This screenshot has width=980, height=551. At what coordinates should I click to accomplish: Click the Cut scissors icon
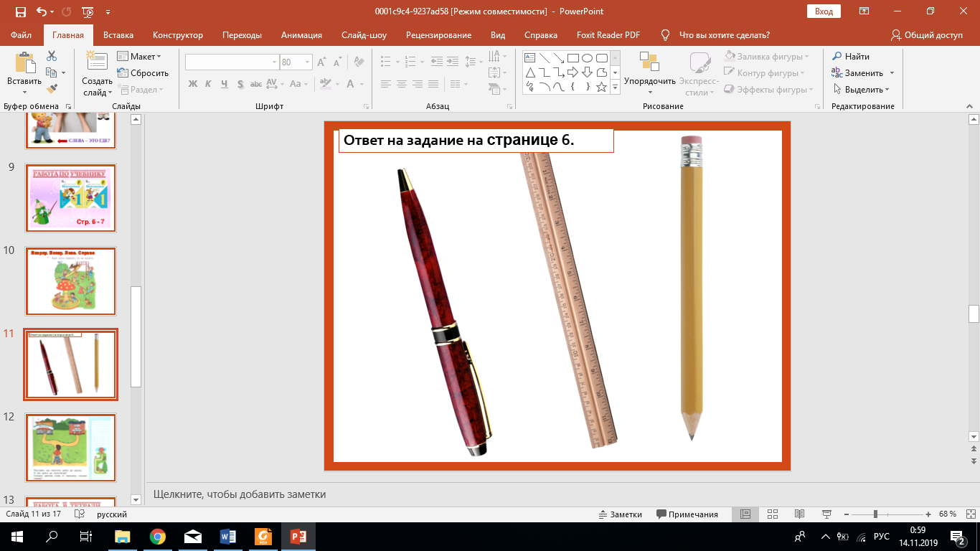tap(52, 56)
